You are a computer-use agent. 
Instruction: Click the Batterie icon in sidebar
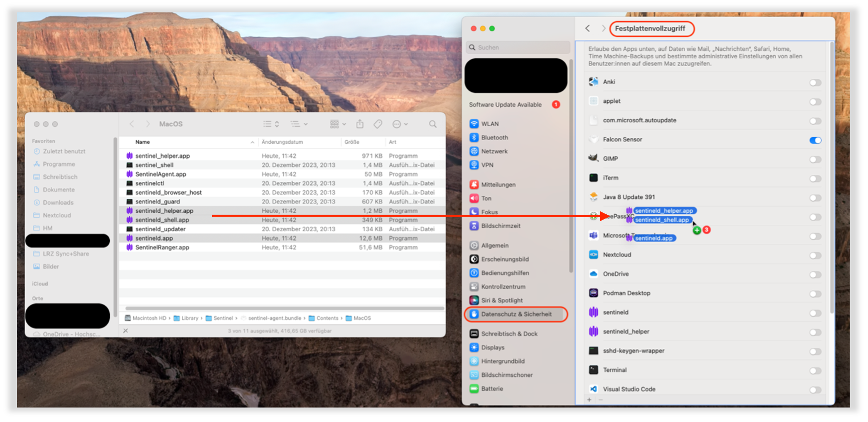tap(474, 389)
